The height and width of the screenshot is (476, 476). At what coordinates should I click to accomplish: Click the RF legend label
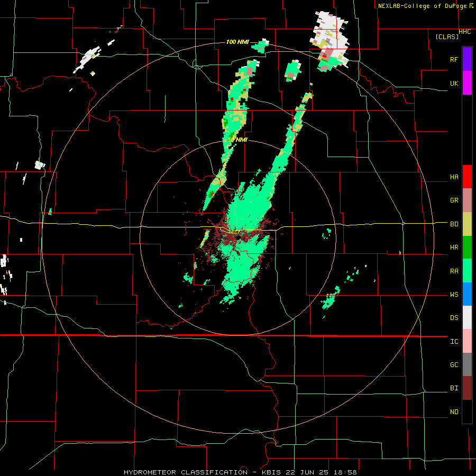click(454, 59)
